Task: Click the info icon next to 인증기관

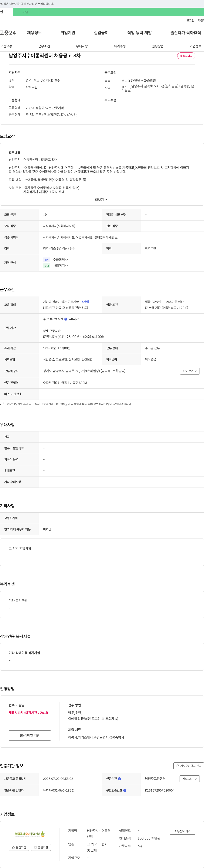Action: (x=119, y=779)
